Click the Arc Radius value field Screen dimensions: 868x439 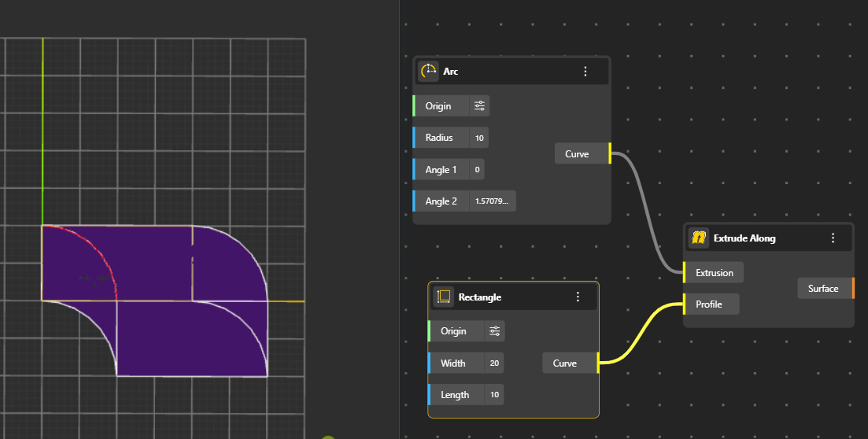tap(478, 138)
